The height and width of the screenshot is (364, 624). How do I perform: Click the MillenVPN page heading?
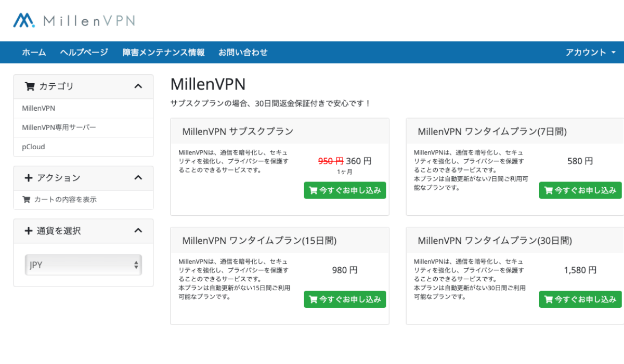[x=208, y=84]
